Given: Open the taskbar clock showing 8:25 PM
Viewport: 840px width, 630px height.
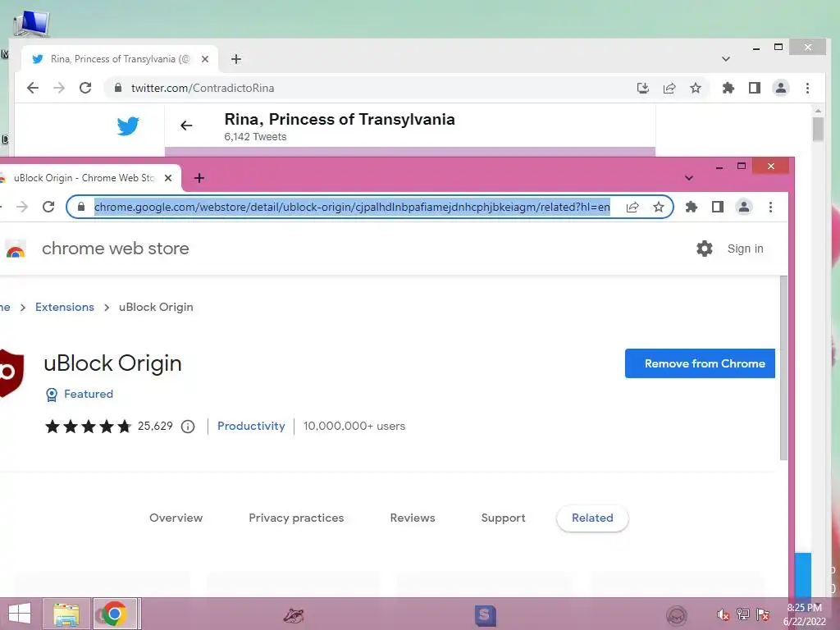Looking at the screenshot, I should tap(804, 614).
